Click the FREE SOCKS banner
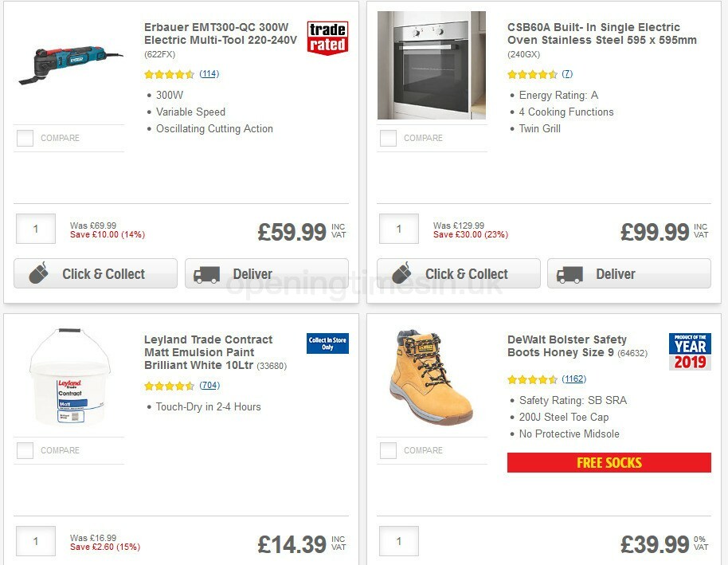This screenshot has height=565, width=728. click(x=609, y=463)
